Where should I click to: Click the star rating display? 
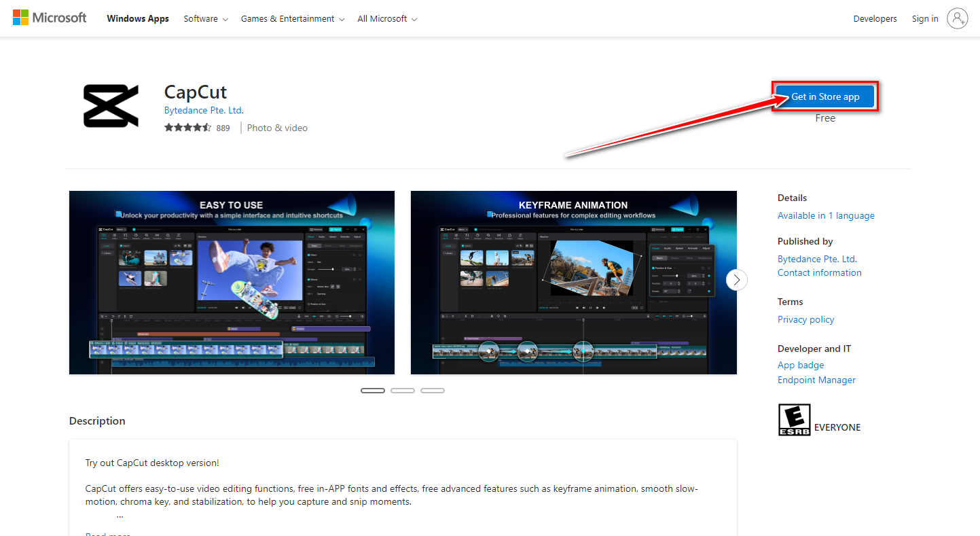click(187, 128)
